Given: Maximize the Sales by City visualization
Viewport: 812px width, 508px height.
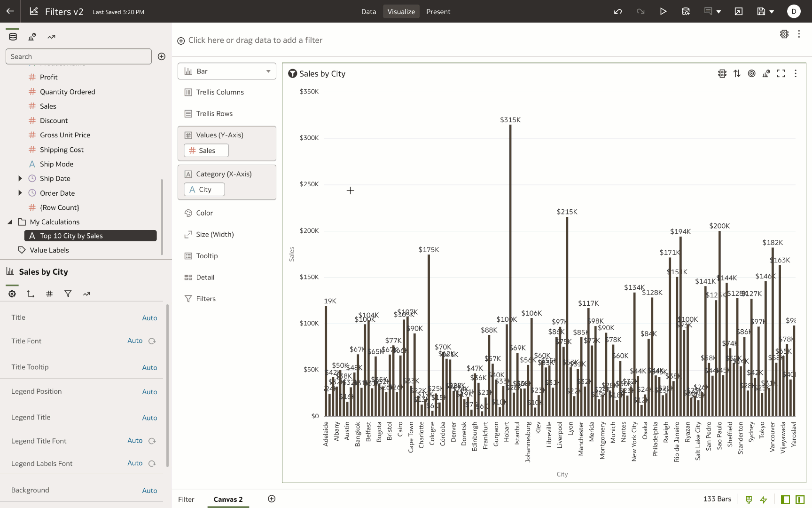Looking at the screenshot, I should pyautogui.click(x=781, y=73).
